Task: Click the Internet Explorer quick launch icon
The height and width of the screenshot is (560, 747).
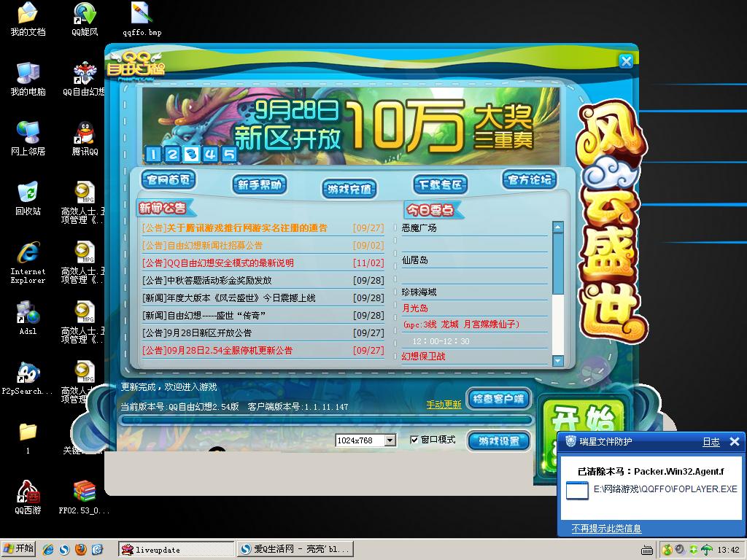Action: [48, 550]
